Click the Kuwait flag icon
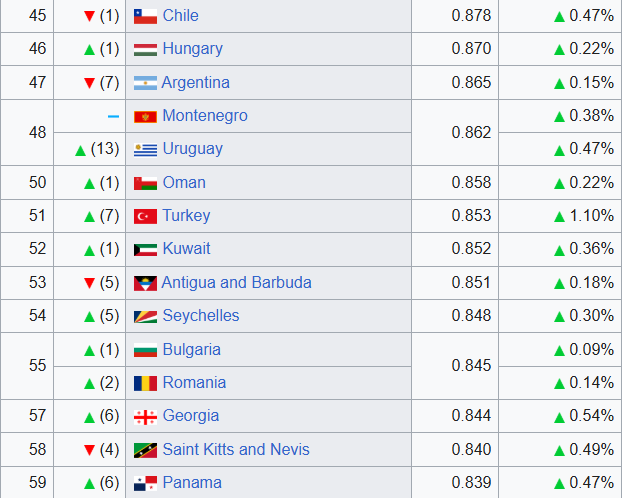 pyautogui.click(x=146, y=249)
